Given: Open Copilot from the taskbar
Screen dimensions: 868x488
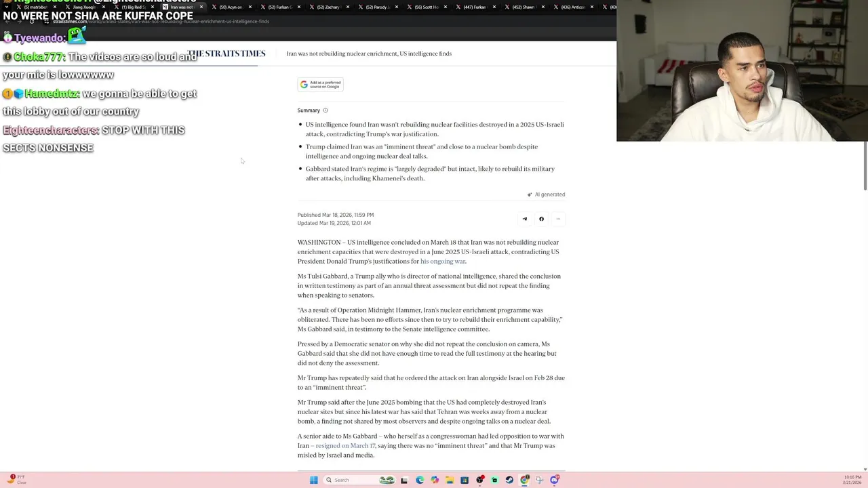Looking at the screenshot, I should click(x=435, y=480).
